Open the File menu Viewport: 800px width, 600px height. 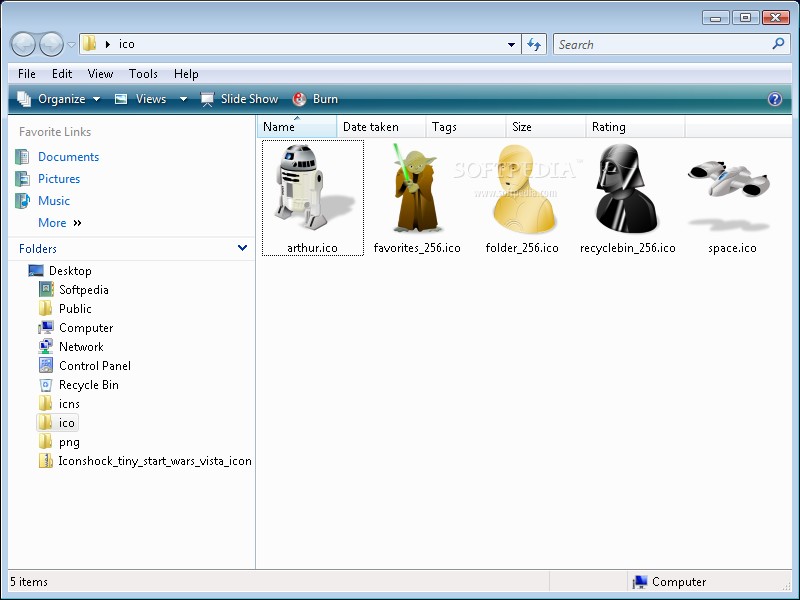(x=27, y=74)
